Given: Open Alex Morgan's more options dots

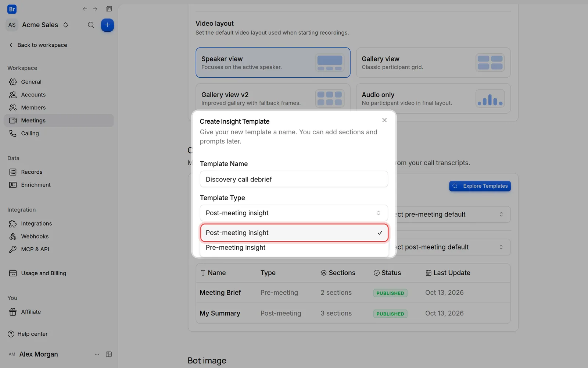Looking at the screenshot, I should [97, 354].
